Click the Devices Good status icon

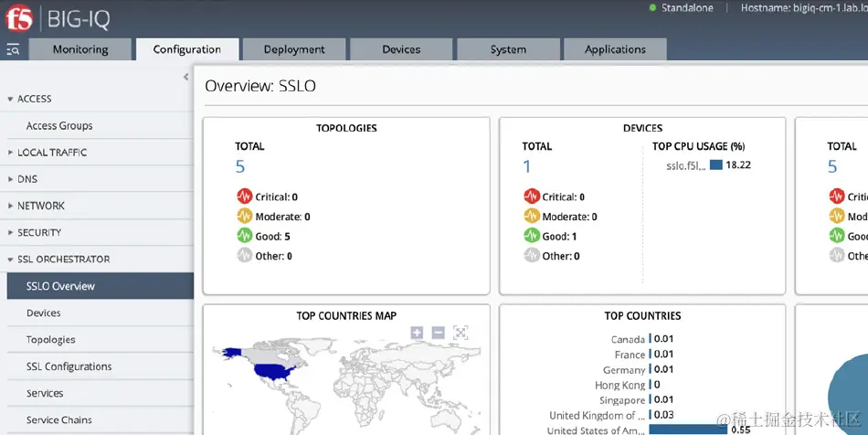[532, 236]
